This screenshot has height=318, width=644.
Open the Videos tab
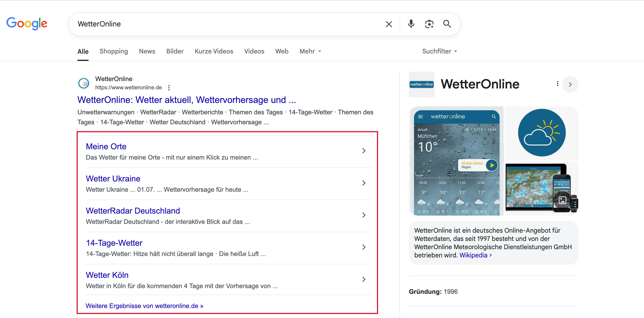[x=254, y=51]
